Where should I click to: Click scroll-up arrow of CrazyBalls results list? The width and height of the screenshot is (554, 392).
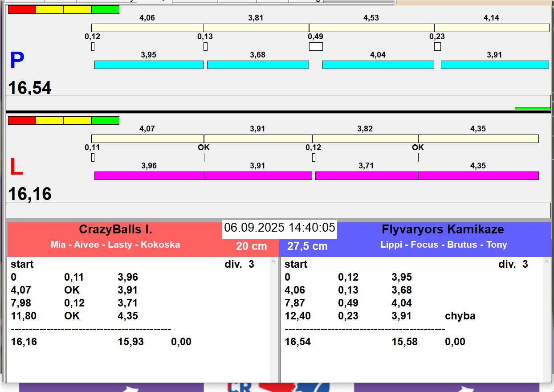coord(273,262)
